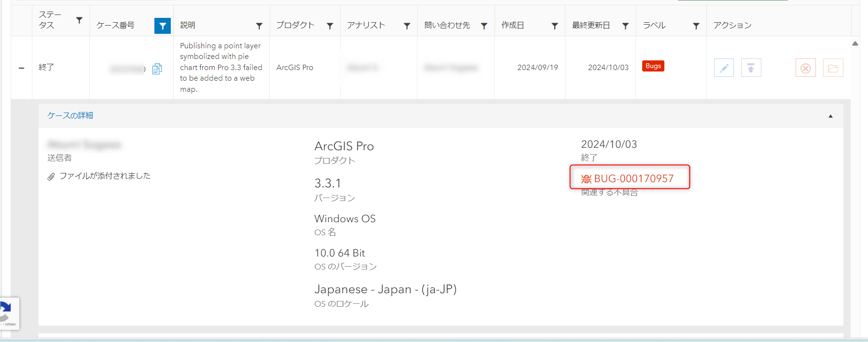Click the ステータス column header text
This screenshot has height=342, width=868.
(50, 20)
